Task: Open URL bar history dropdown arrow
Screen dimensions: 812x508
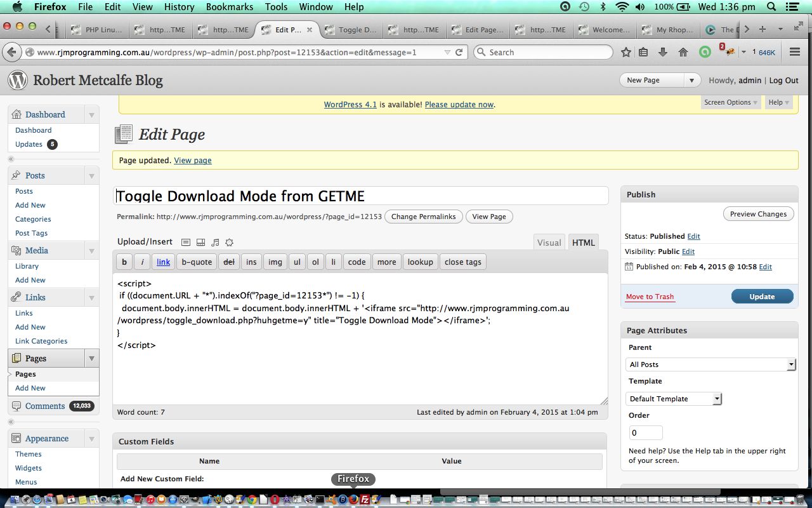Action: [447, 52]
